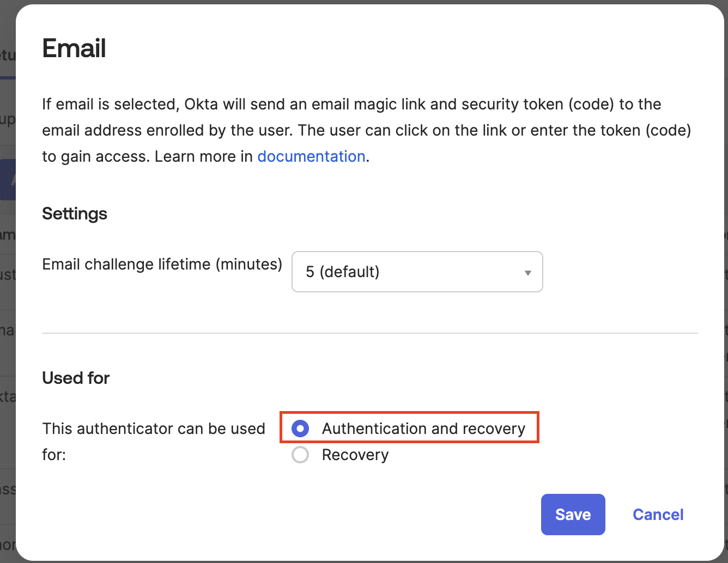Click the caret arrow on the lifetime dropdown

coord(527,272)
